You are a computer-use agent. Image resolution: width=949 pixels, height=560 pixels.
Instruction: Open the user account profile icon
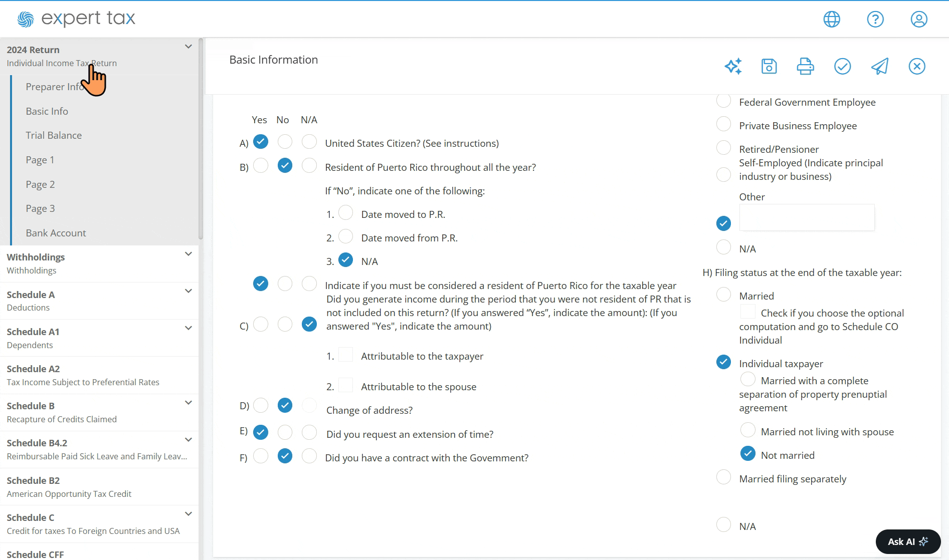(919, 19)
